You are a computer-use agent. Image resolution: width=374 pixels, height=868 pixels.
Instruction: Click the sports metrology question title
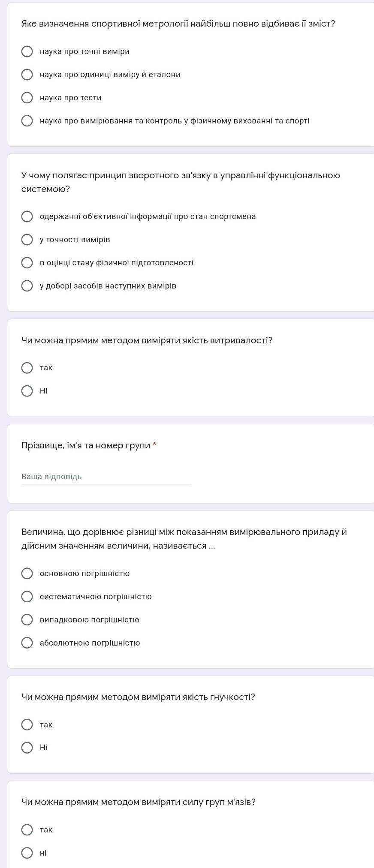pyautogui.click(x=178, y=24)
